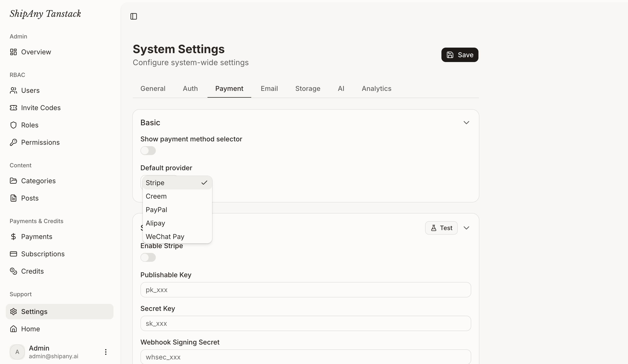Open Posts in sidebar
Screen dimensions: 628x364
60,198
